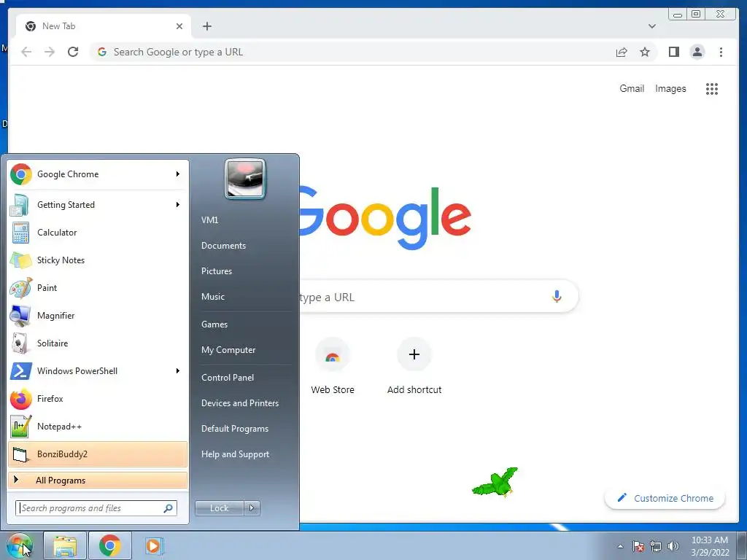Screen dimensions: 747x560
Task: Click Customize Chrome button
Action: 665,498
